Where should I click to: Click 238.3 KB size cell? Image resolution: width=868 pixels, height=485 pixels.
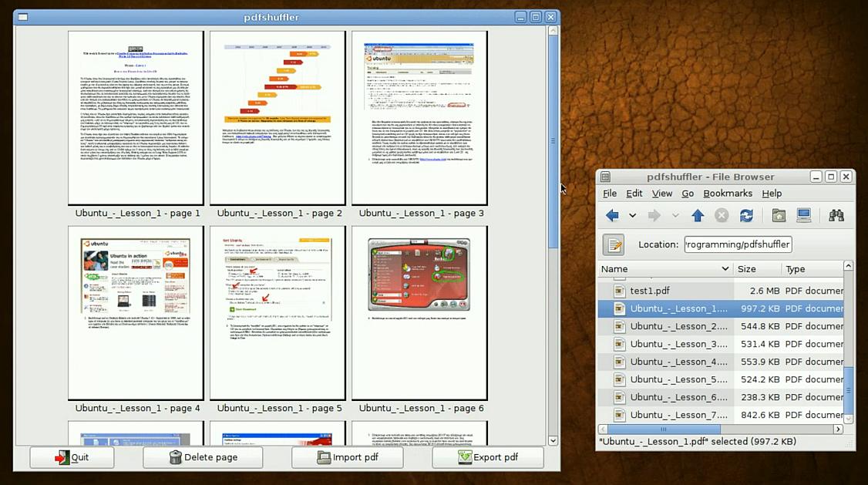tap(760, 397)
